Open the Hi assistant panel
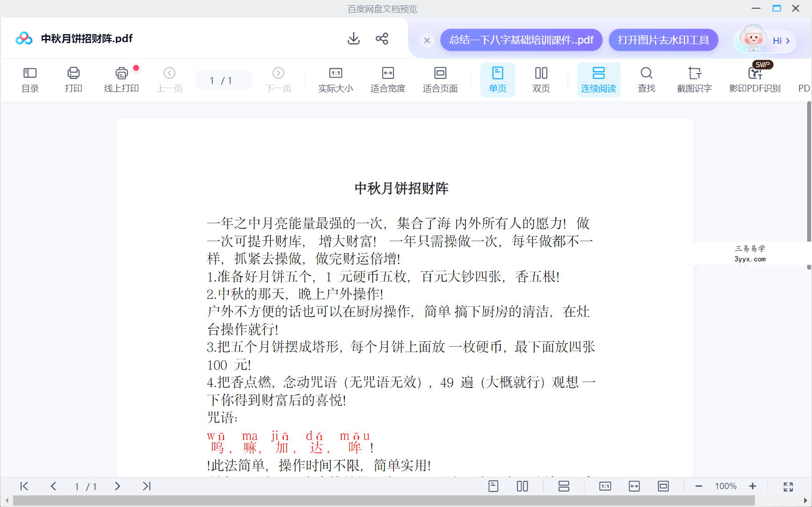This screenshot has height=507, width=812. pos(764,40)
